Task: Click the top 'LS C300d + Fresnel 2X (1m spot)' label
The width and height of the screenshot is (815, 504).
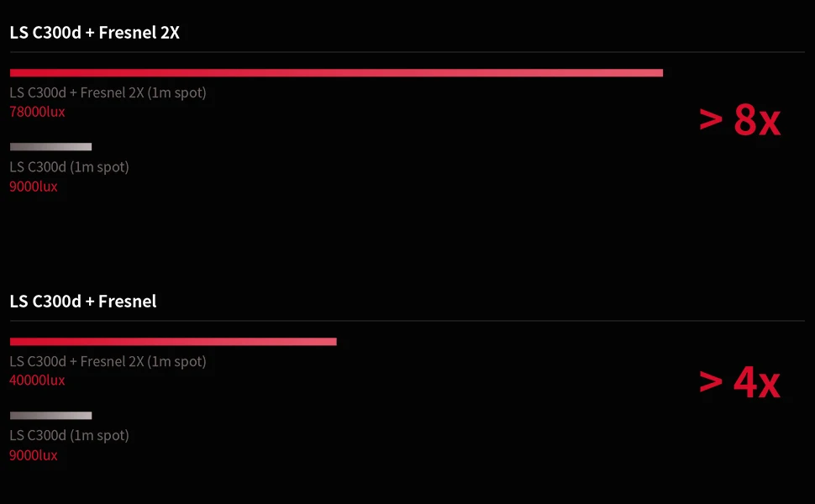Action: tap(108, 93)
